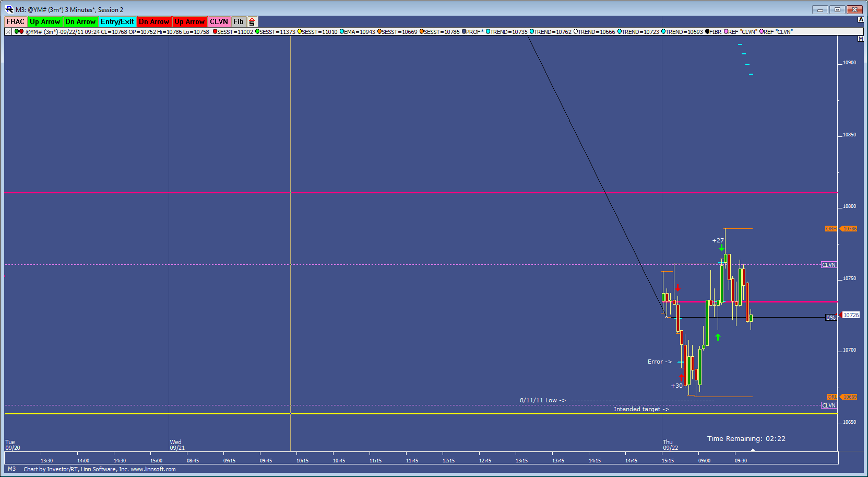The width and height of the screenshot is (868, 477).
Task: Click the FRAC toolbar button
Action: (16, 21)
